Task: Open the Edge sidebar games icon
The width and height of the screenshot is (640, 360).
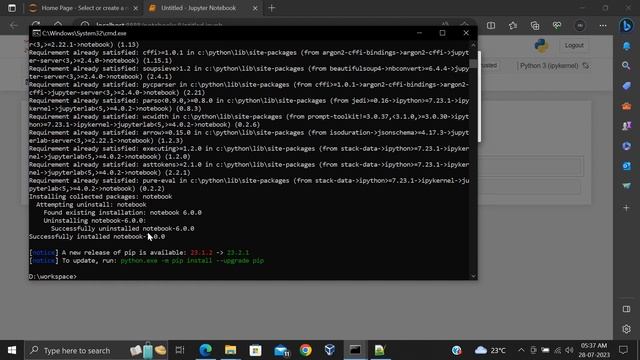Action: [627, 126]
